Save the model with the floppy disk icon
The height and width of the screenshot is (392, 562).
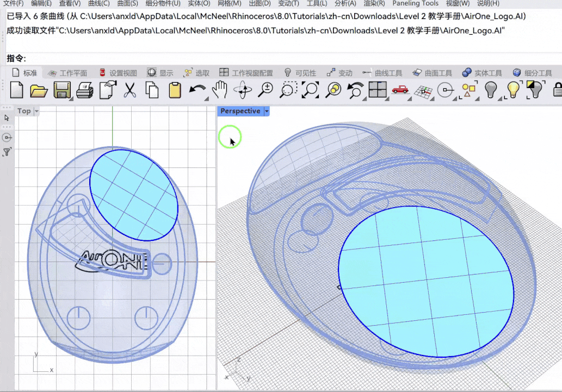click(x=62, y=90)
